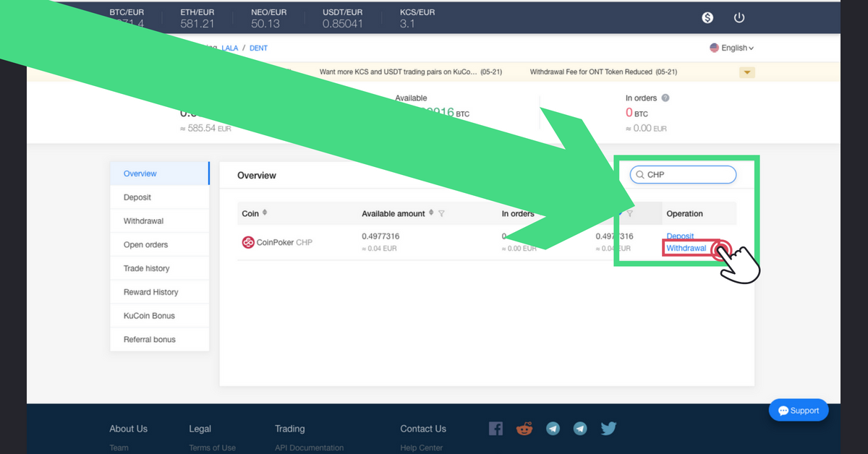Open KuCoin Bonus in sidebar
Image resolution: width=868 pixels, height=454 pixels.
[159, 316]
